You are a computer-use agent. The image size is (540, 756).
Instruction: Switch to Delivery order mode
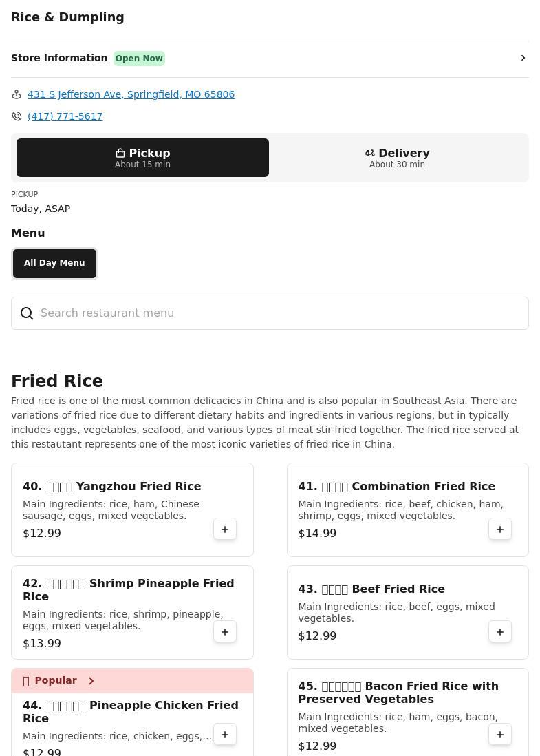coord(397,158)
